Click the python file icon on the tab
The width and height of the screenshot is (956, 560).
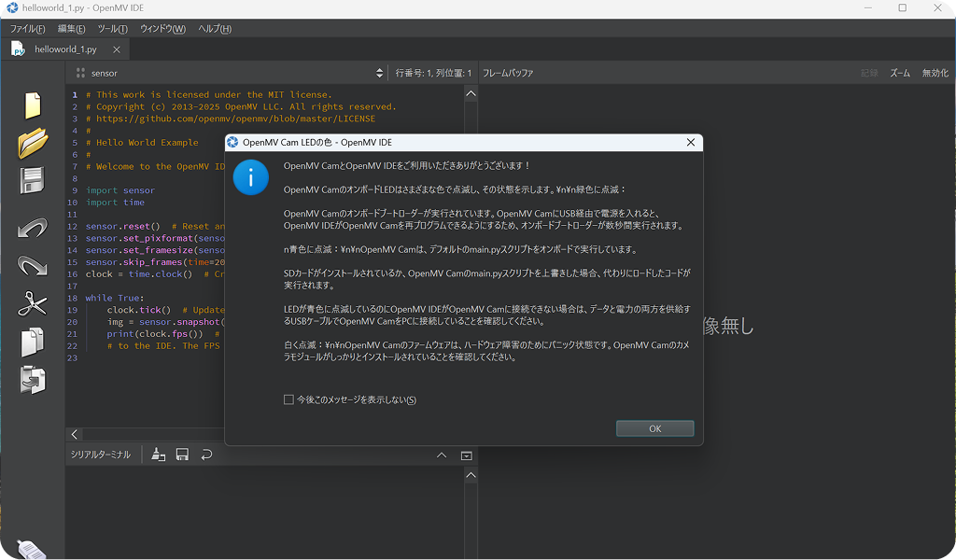[x=19, y=49]
